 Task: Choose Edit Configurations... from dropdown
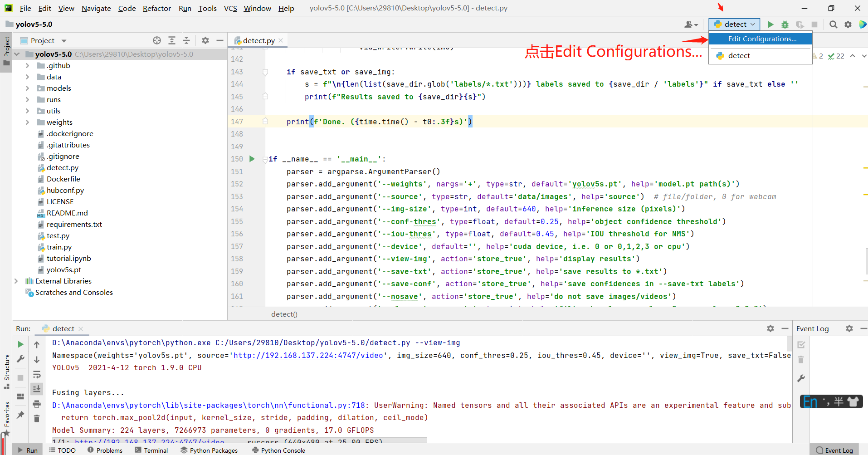pos(761,39)
